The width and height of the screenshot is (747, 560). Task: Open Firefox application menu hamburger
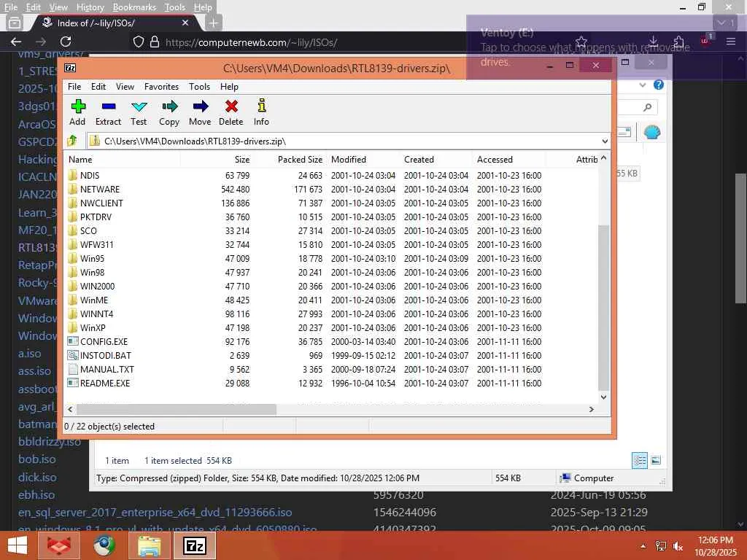[x=731, y=42]
